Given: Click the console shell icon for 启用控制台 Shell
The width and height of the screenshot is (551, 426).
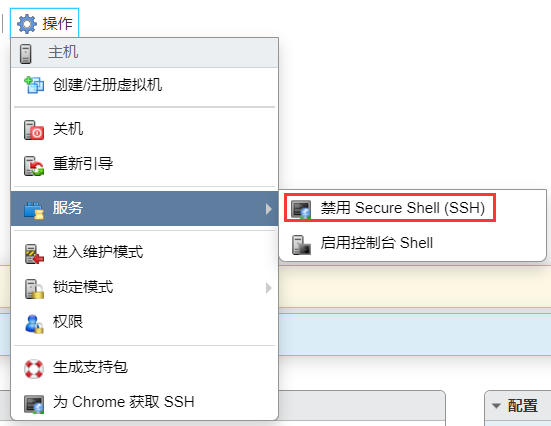Looking at the screenshot, I should (x=301, y=244).
